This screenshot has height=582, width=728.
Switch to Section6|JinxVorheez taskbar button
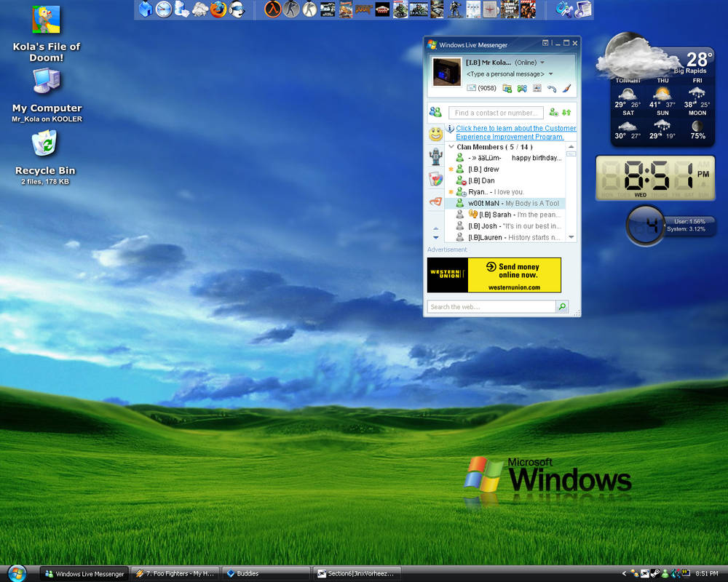[357, 574]
